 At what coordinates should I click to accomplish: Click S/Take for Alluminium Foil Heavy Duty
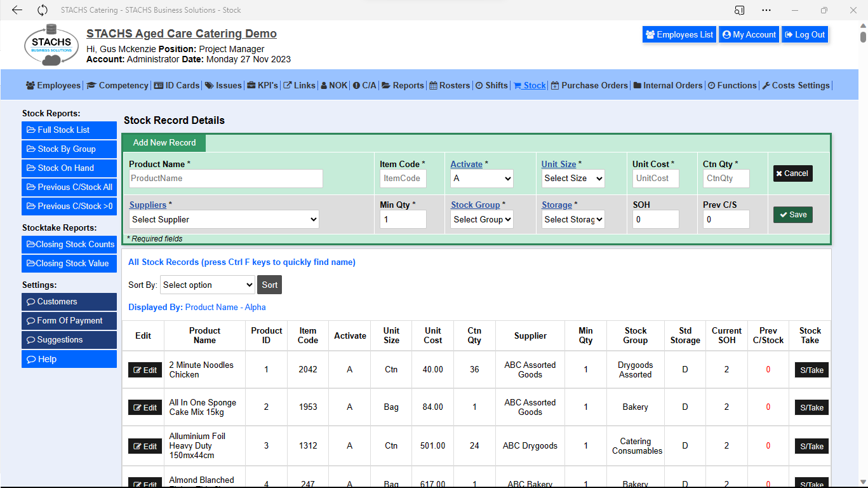[x=811, y=447]
